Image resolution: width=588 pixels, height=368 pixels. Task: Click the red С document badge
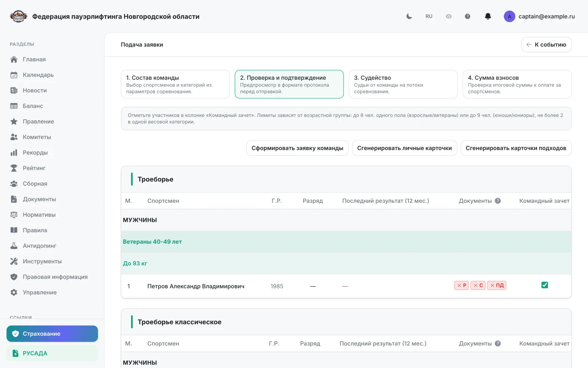478,285
